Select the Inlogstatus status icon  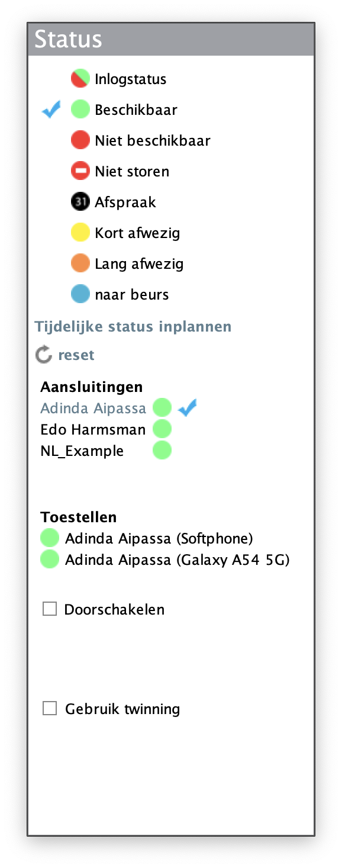(x=80, y=78)
